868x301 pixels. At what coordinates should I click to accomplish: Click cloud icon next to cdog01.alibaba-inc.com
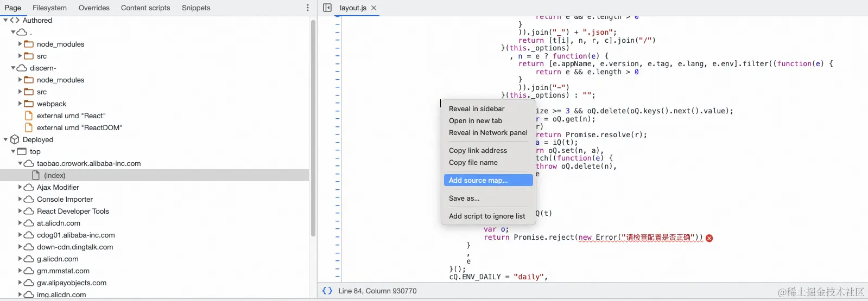[x=29, y=235]
